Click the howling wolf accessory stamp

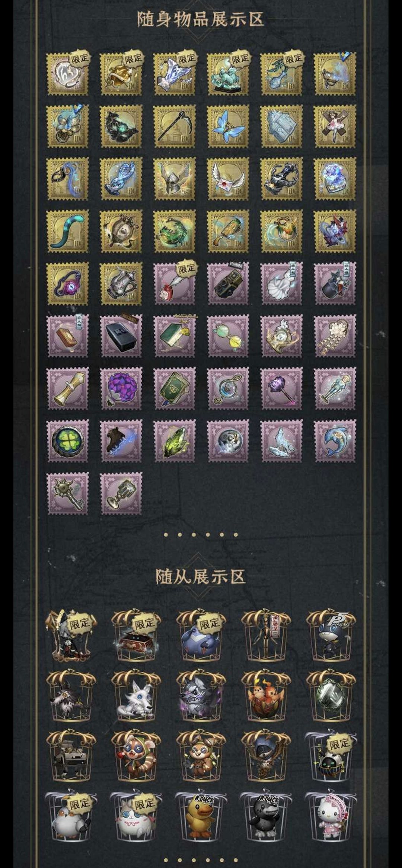coord(281,441)
